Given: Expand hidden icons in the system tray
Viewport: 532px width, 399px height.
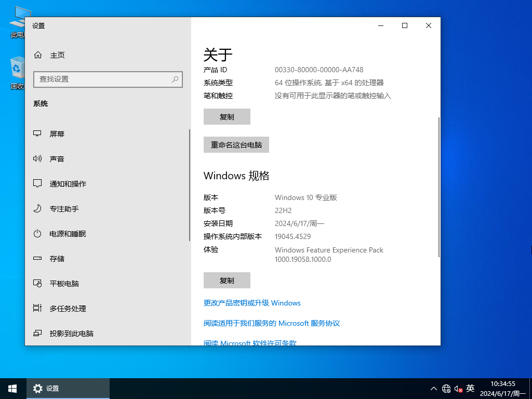Looking at the screenshot, I should (x=433, y=388).
